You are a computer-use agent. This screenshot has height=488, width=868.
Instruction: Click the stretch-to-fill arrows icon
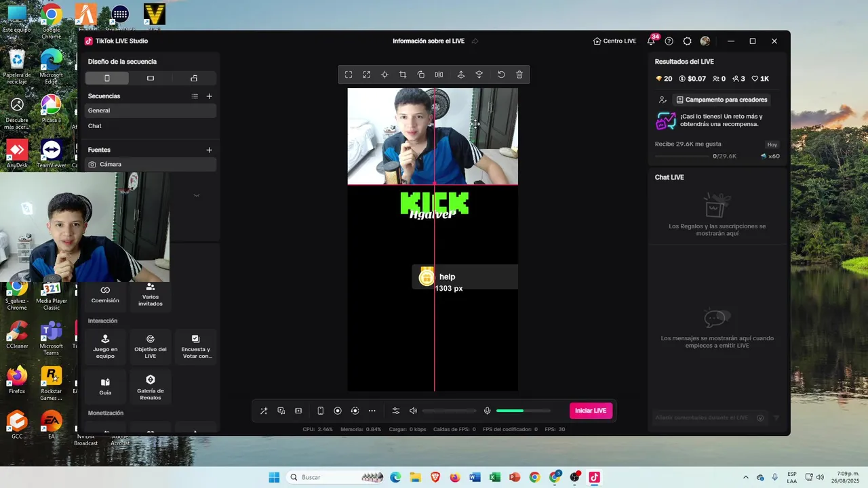click(x=367, y=75)
